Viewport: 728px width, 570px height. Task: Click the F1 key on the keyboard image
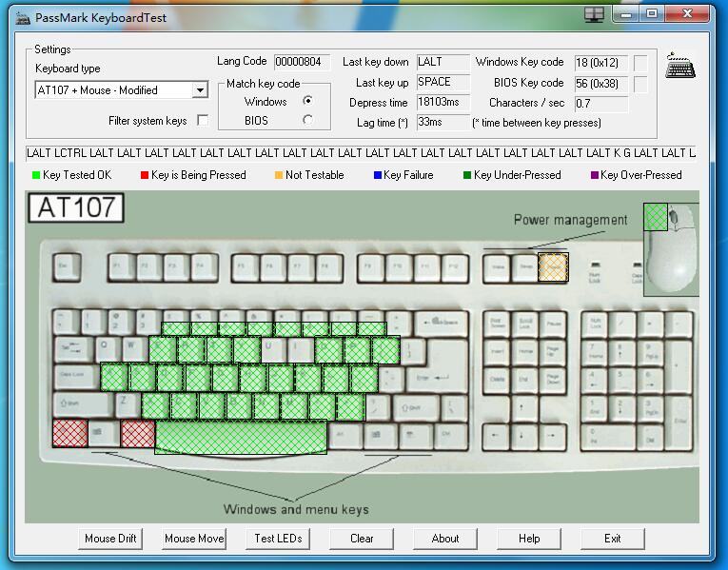(x=122, y=267)
